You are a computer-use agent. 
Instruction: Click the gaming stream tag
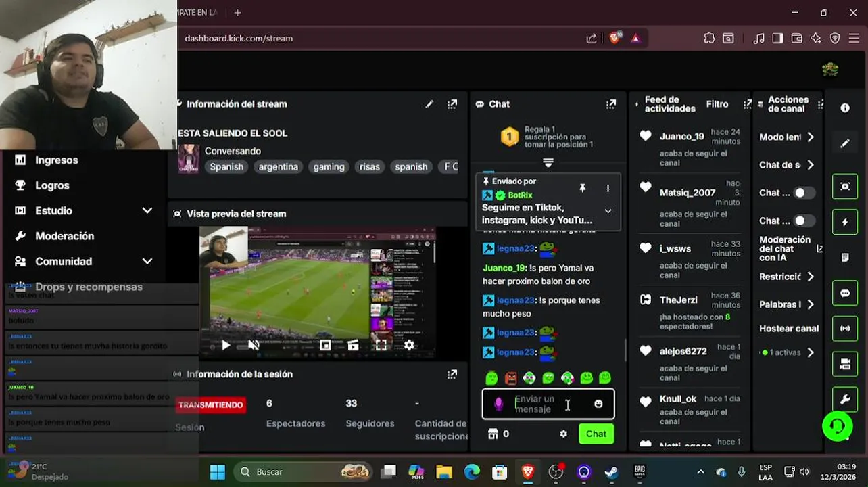(x=329, y=166)
